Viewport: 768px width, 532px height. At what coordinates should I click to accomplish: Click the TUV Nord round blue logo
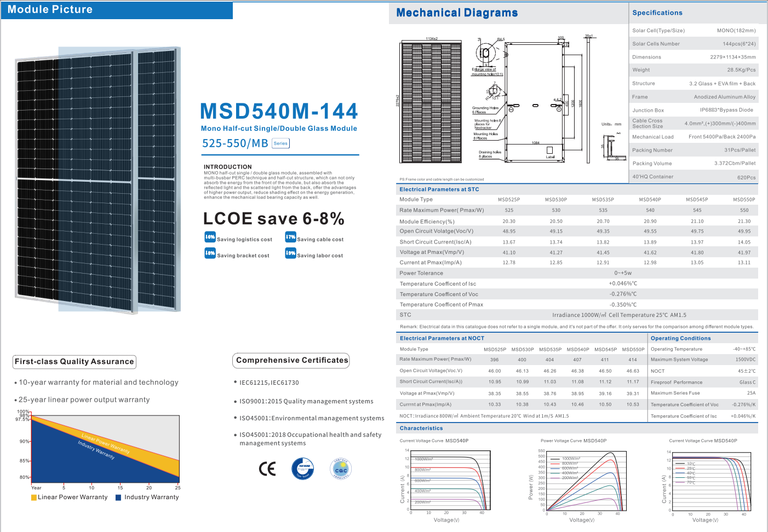[x=303, y=468]
